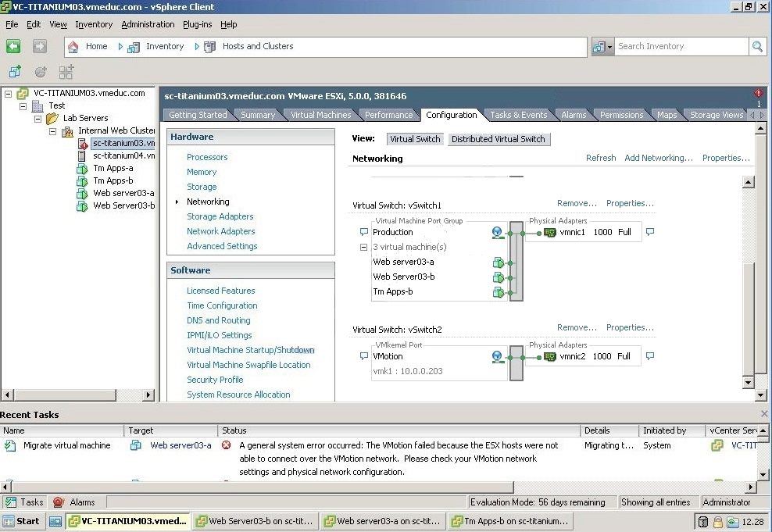Open the search type dropdown
The height and width of the screenshot is (532, 772).
click(x=602, y=47)
